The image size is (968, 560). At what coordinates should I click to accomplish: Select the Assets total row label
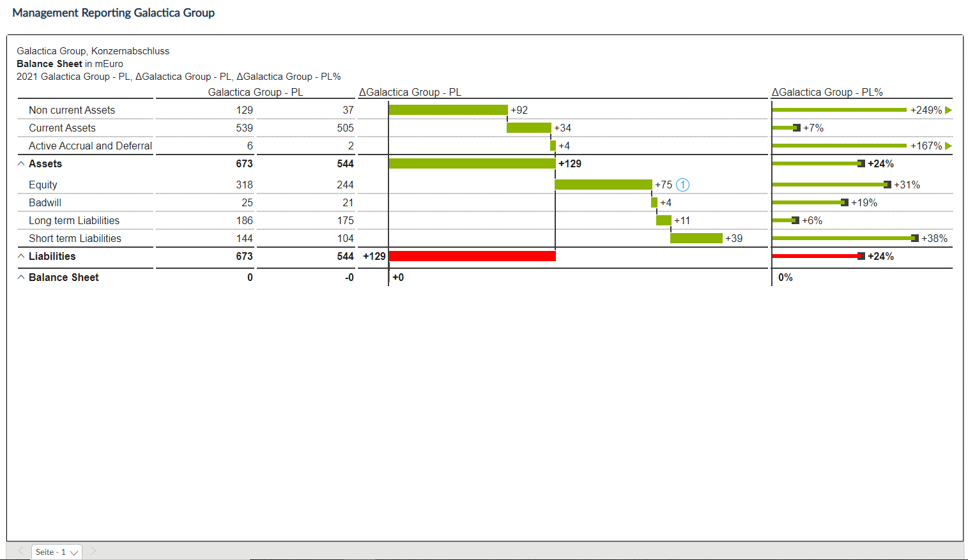point(45,163)
